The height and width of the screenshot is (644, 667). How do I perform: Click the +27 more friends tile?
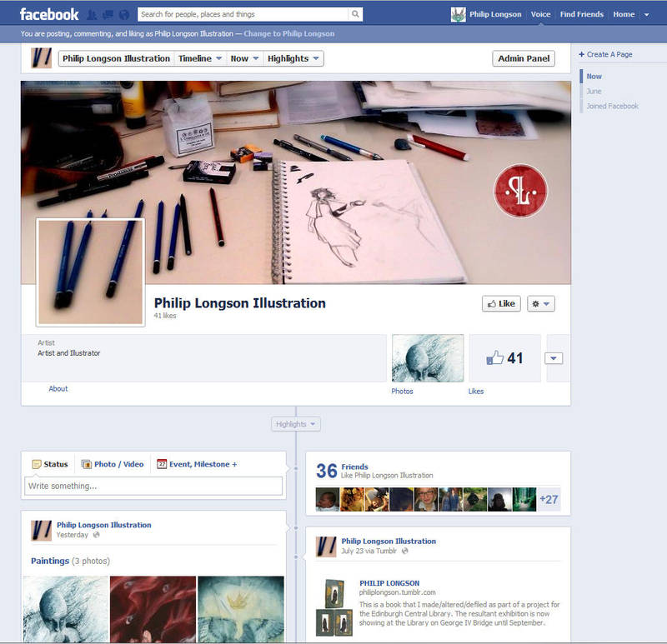(549, 500)
